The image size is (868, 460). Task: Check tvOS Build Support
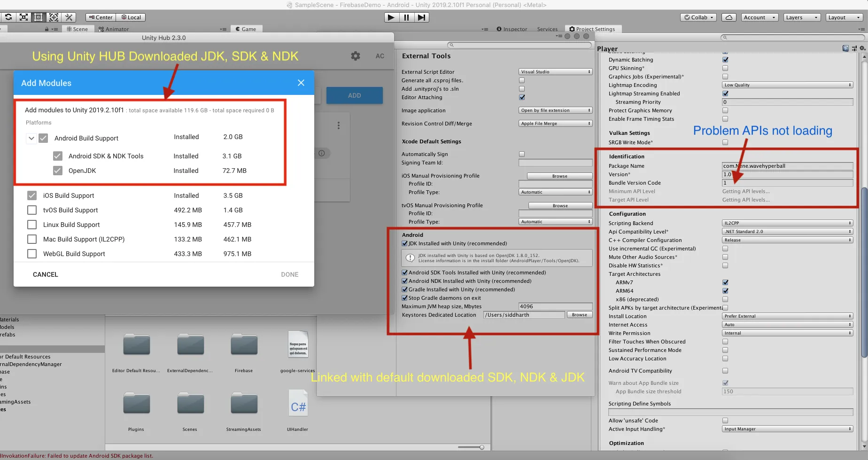pos(32,210)
